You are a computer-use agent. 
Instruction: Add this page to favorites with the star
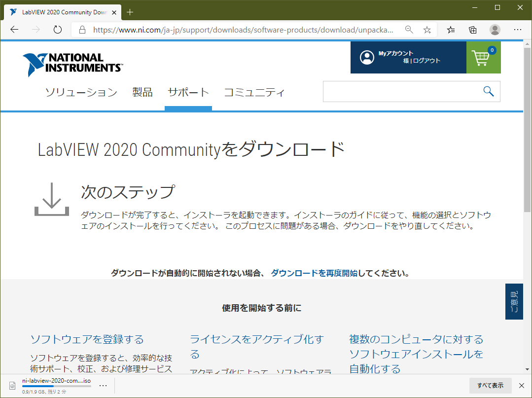(427, 30)
